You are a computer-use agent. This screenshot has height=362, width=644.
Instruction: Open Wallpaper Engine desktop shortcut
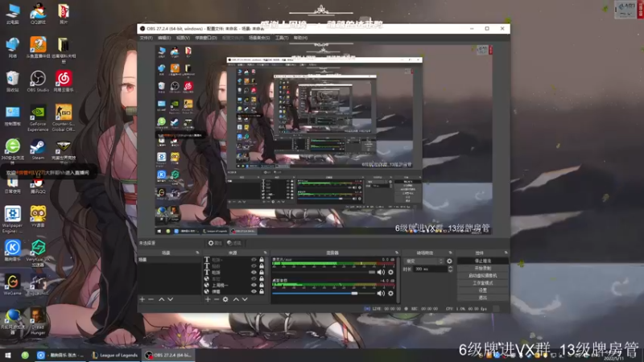13,219
